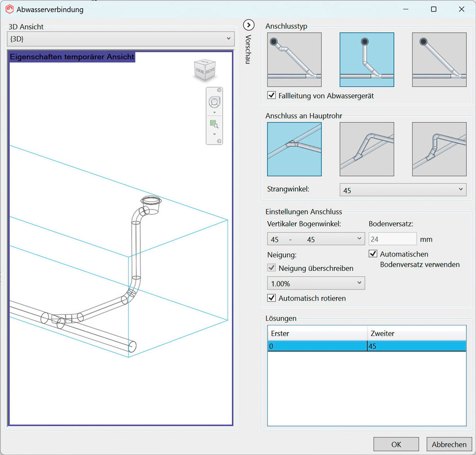Select the first Anschlusstyp with offset bend
Screen dimensions: 476x455
point(294,59)
